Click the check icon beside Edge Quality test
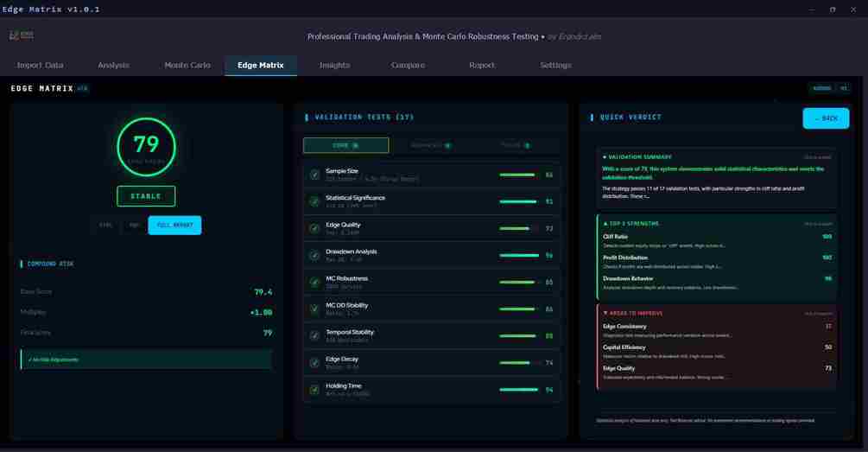The image size is (868, 452). [314, 229]
